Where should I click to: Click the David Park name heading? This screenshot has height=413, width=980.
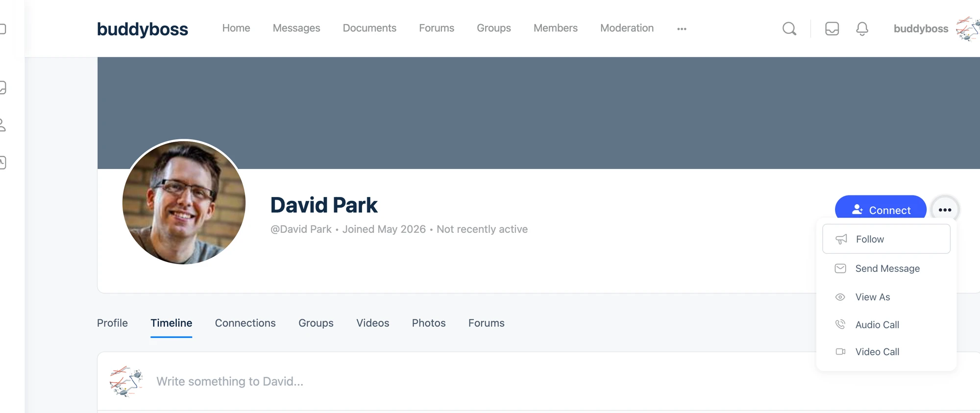tap(324, 205)
